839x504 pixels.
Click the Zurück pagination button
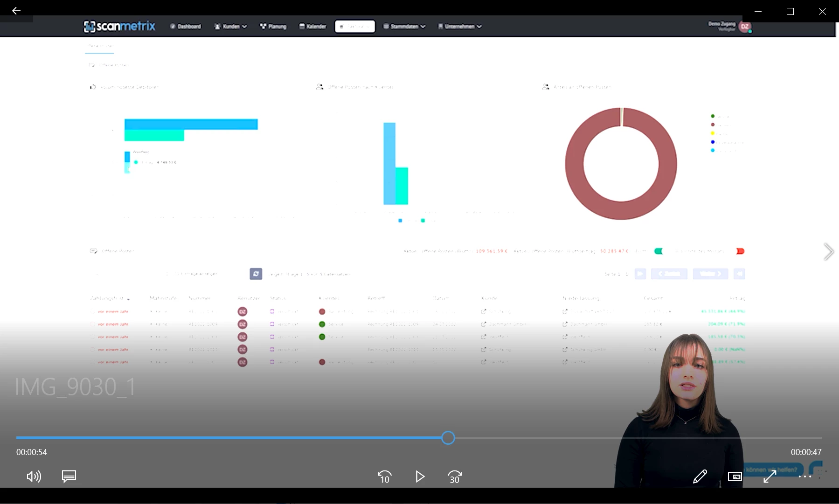pos(669,274)
